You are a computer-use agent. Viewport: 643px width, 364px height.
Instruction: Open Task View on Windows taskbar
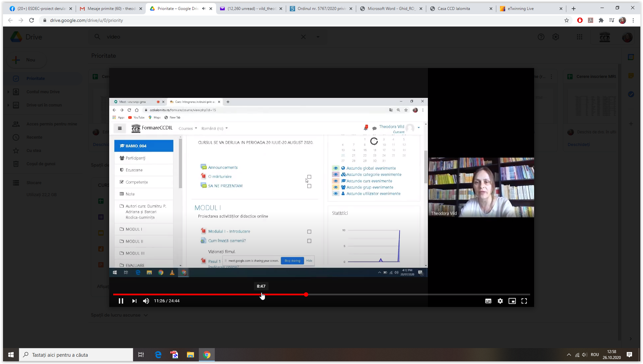141,355
